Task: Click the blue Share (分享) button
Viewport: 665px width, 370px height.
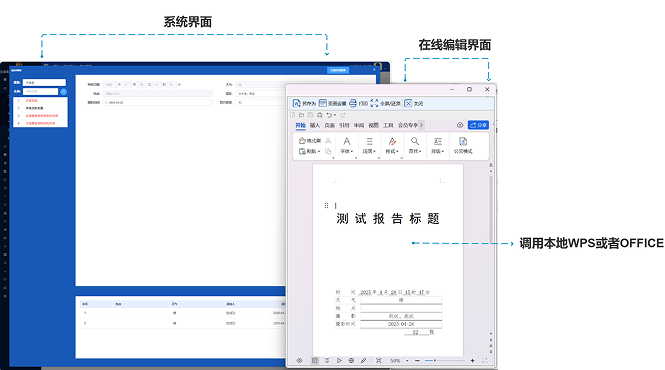Action: coord(478,125)
